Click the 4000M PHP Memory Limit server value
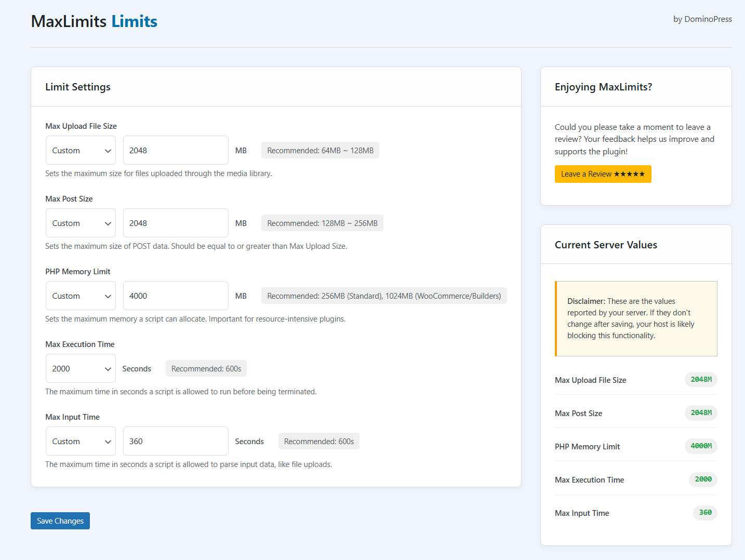 pyautogui.click(x=701, y=446)
